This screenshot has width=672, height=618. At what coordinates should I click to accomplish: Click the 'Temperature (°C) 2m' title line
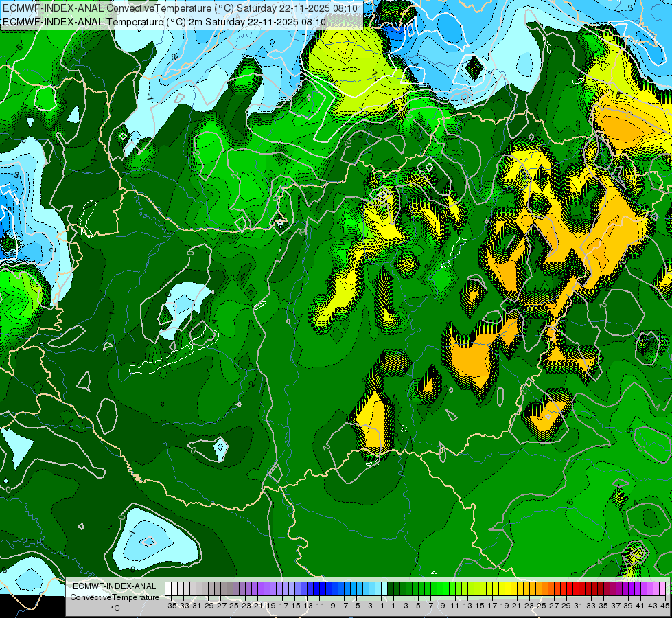point(164,22)
